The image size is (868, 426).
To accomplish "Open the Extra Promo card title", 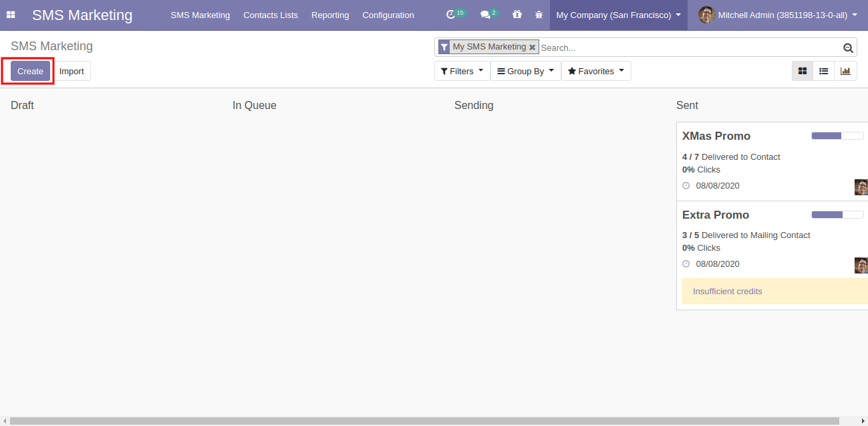I will (x=716, y=215).
